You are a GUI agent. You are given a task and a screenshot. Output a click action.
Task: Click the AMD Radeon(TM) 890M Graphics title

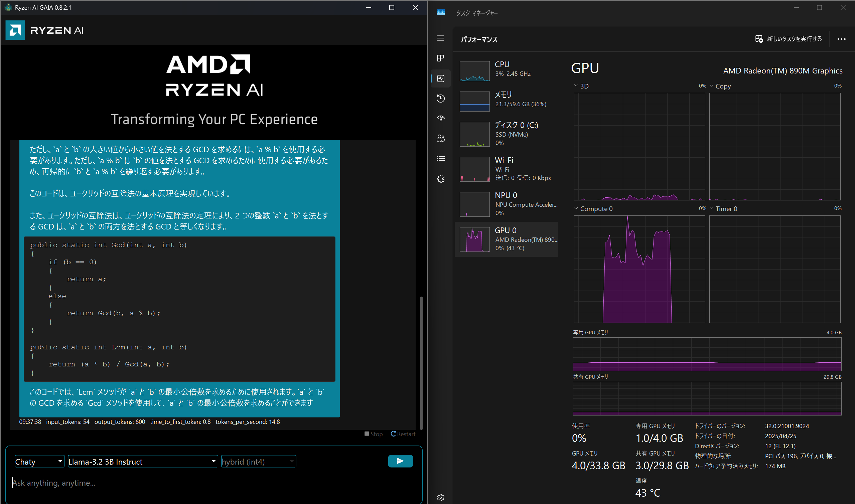(x=782, y=71)
